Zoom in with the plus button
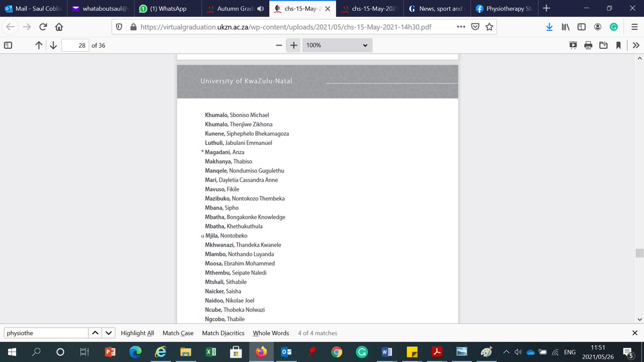The image size is (644, 362). point(294,46)
